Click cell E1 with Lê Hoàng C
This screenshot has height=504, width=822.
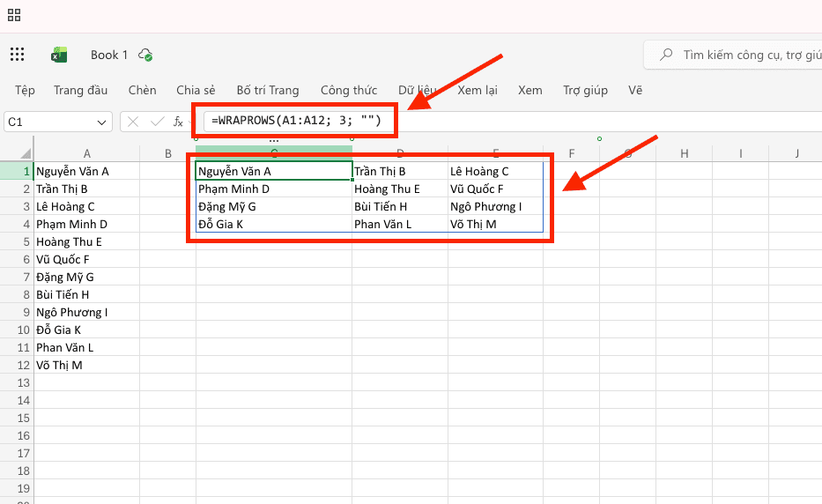[495, 171]
